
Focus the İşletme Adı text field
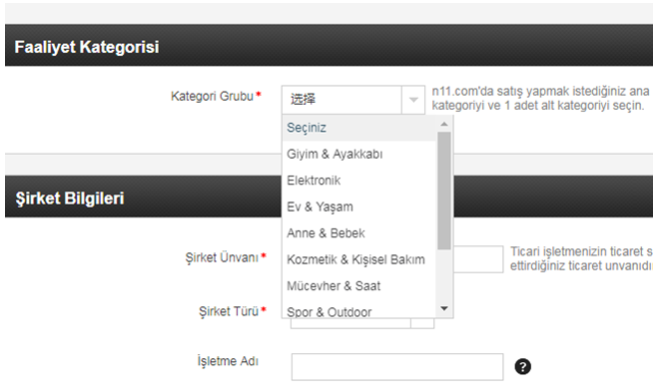click(x=397, y=366)
